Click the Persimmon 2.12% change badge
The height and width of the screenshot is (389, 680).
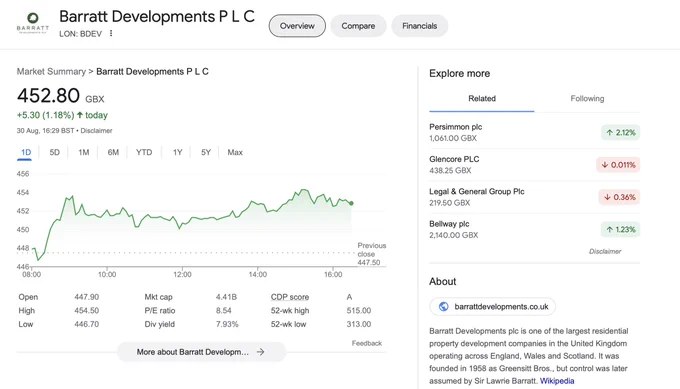pos(620,133)
